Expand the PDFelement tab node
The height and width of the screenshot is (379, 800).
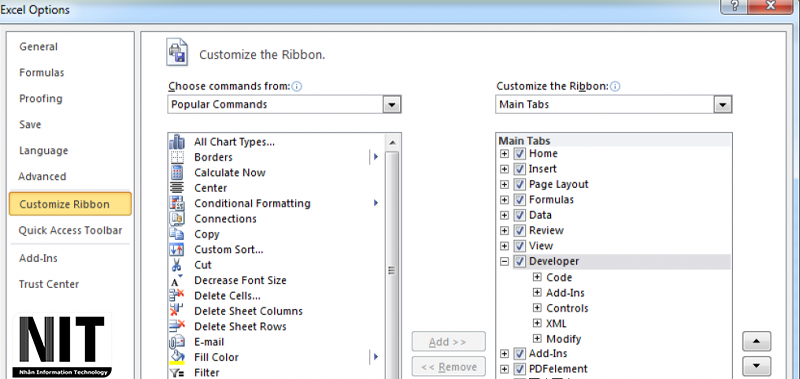505,369
